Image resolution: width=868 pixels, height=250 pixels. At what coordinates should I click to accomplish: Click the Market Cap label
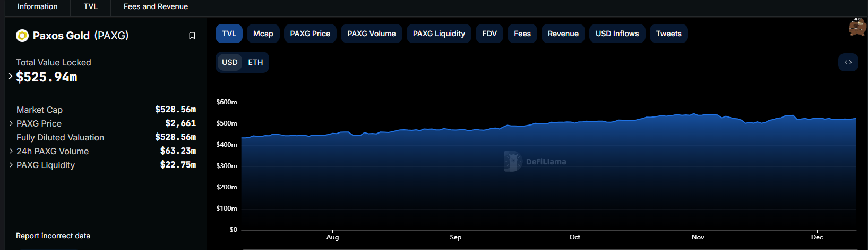tap(39, 110)
